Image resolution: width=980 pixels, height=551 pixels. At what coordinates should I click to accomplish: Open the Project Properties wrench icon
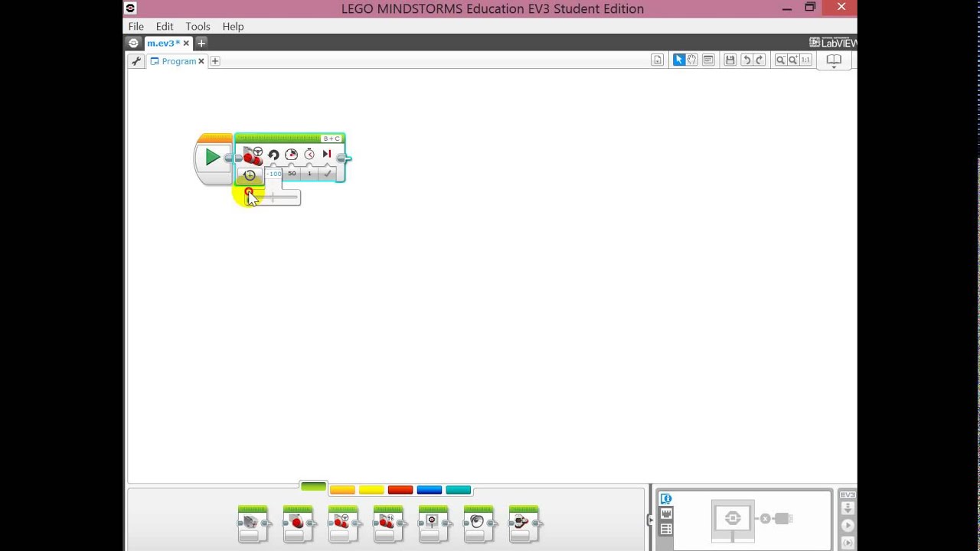point(136,61)
